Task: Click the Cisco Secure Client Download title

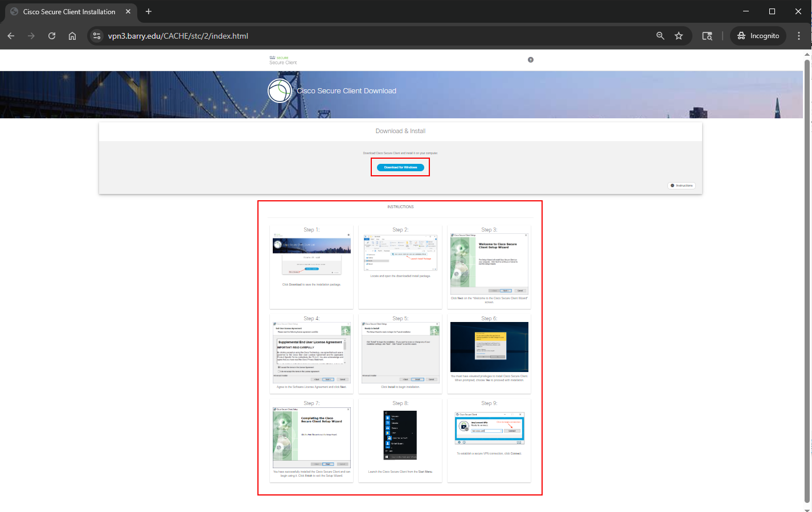Action: [x=346, y=91]
